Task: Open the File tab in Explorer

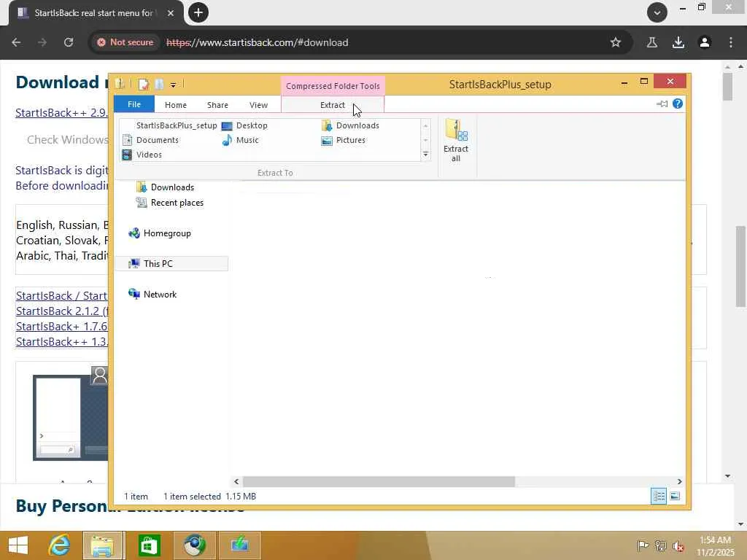Action: pos(134,104)
